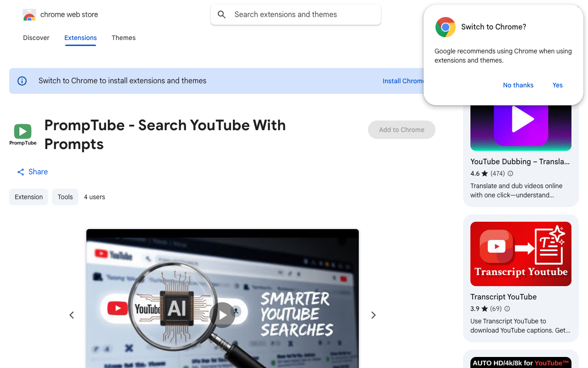Go to the previous screenshot with left arrow
588x368 pixels.
click(72, 315)
